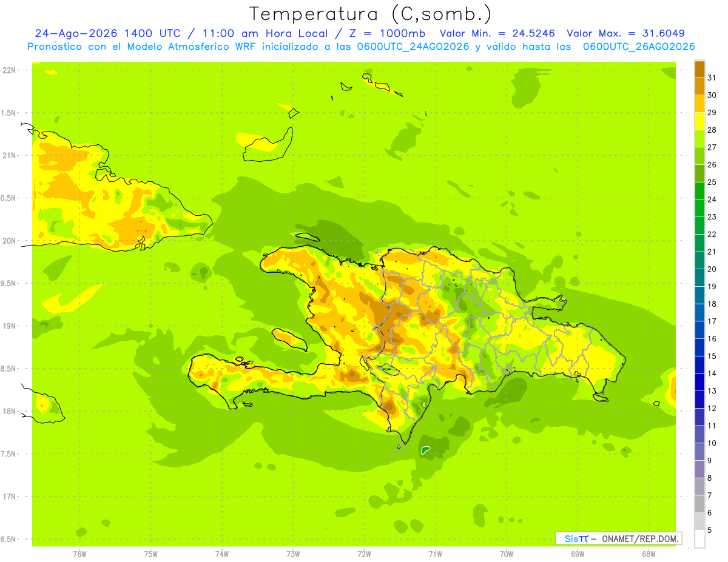This screenshot has width=728, height=562.
Task: Click the "19N" latitude label
Action: (x=8, y=326)
